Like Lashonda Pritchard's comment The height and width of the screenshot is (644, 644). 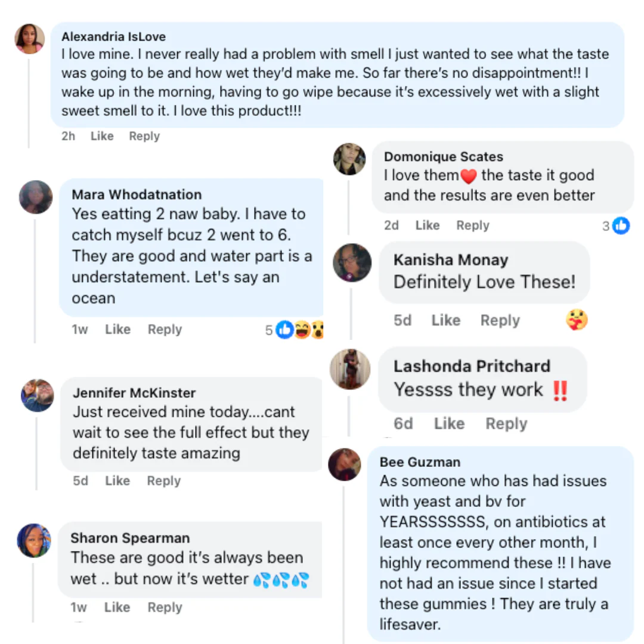(449, 423)
